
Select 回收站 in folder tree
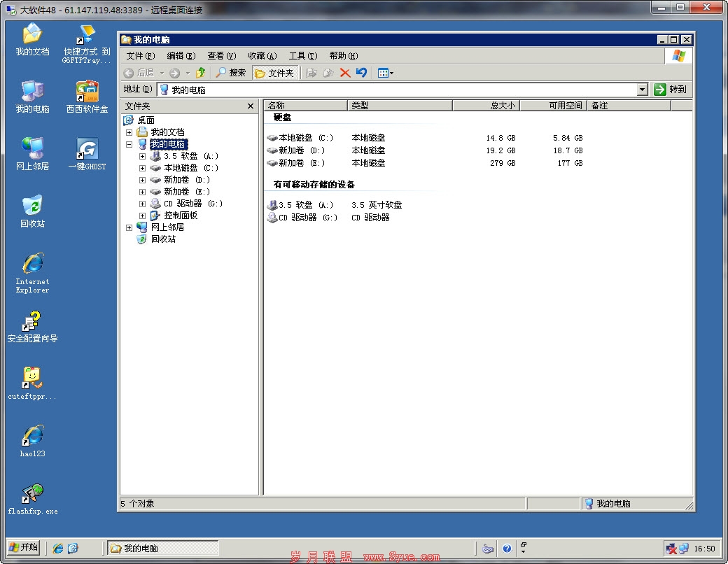point(163,239)
